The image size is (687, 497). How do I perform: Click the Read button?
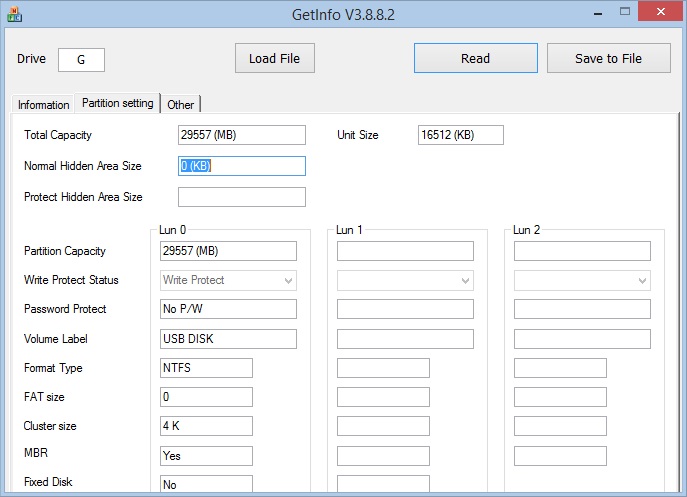coord(476,58)
